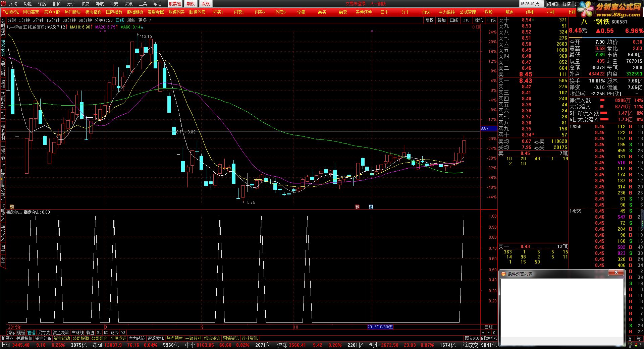644x349 pixels.
Task: Open the 标记 marking options
Action: tap(479, 20)
